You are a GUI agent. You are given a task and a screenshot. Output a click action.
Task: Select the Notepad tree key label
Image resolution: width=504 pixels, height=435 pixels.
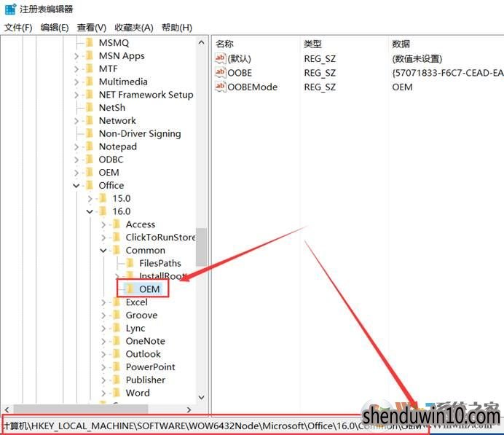[118, 146]
